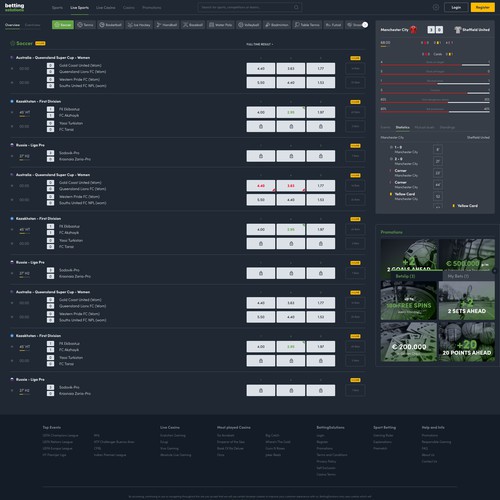The width and height of the screenshot is (500, 500).
Task: Open the Live Casino menu item
Action: point(106,7)
